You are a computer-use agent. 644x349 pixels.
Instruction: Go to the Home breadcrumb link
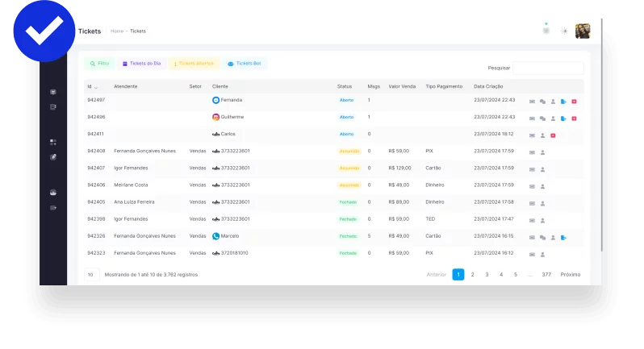tap(117, 31)
